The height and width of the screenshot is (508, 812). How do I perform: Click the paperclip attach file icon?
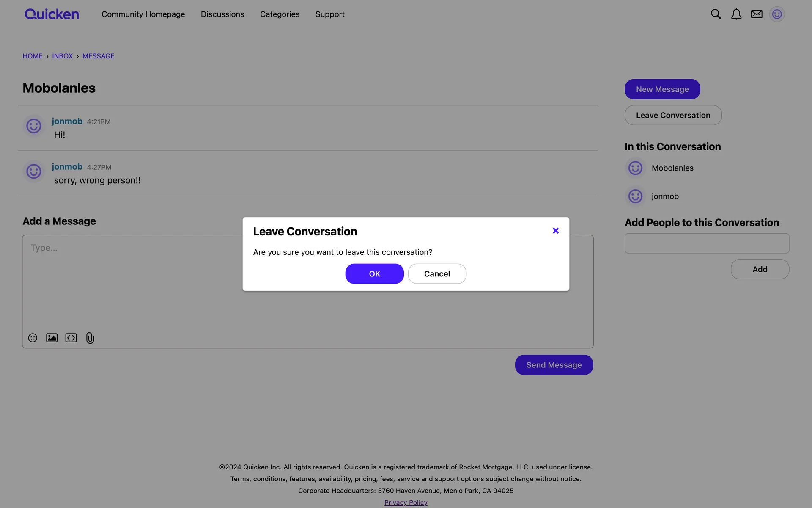(90, 338)
